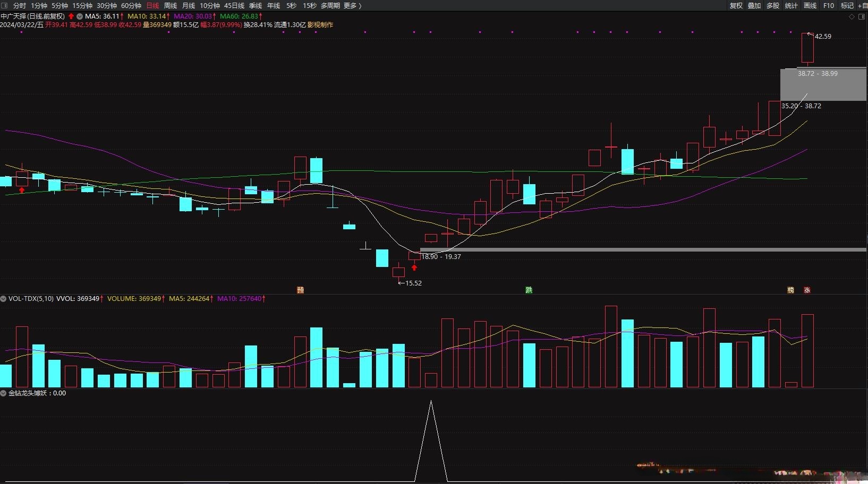Click the 榜 marker icon
Viewport: 868px width, 484px height.
click(790, 290)
